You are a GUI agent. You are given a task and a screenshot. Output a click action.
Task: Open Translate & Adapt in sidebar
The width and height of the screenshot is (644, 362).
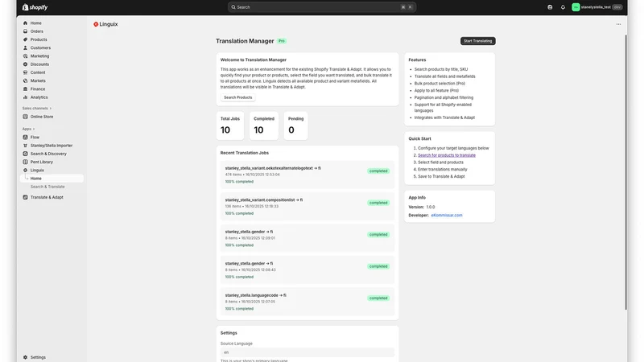47,197
